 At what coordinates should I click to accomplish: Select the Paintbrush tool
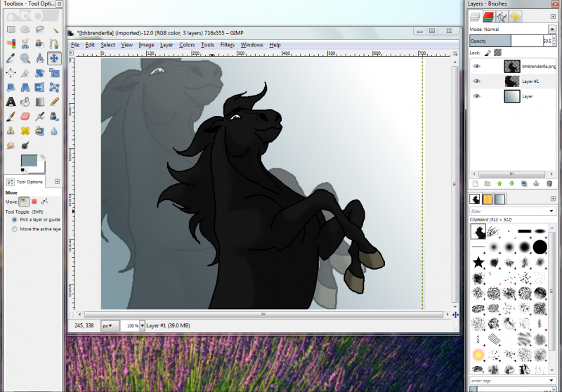[11, 117]
